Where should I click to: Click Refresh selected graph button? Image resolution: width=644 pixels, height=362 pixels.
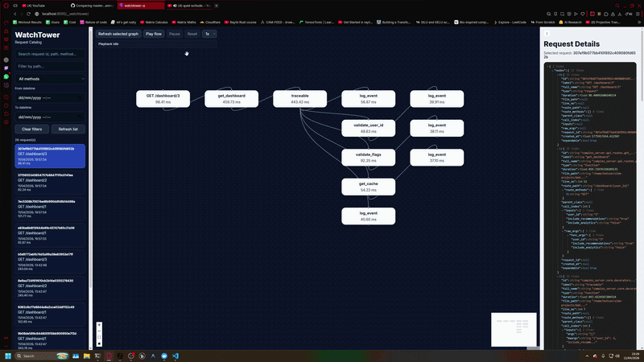click(x=118, y=34)
